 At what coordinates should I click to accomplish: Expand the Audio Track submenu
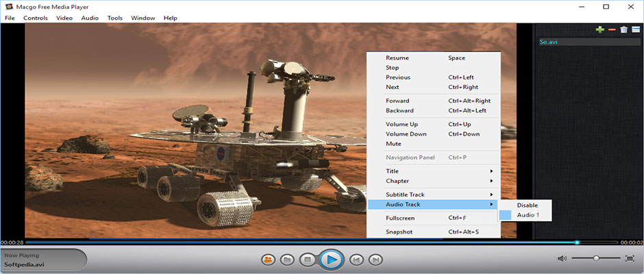tap(432, 204)
